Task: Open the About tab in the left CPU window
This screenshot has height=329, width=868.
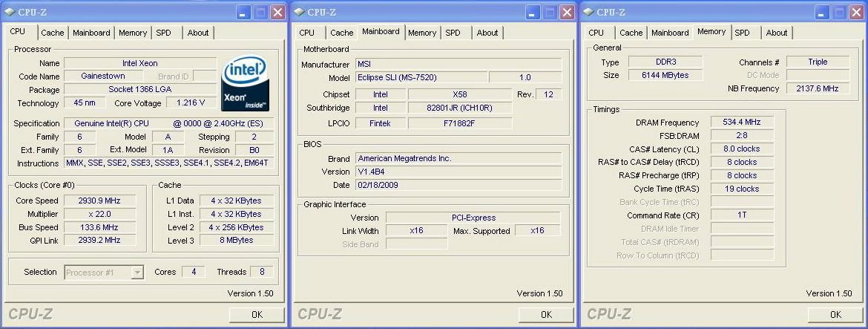Action: tap(197, 33)
